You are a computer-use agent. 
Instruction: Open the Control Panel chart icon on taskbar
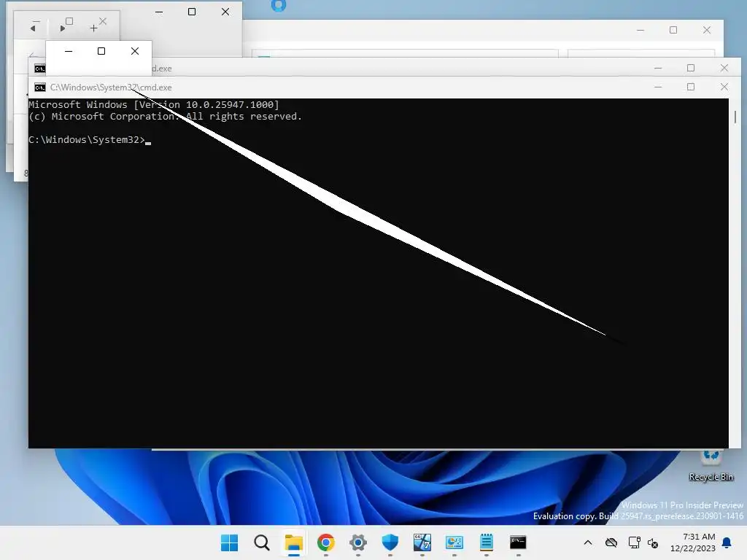click(454, 542)
